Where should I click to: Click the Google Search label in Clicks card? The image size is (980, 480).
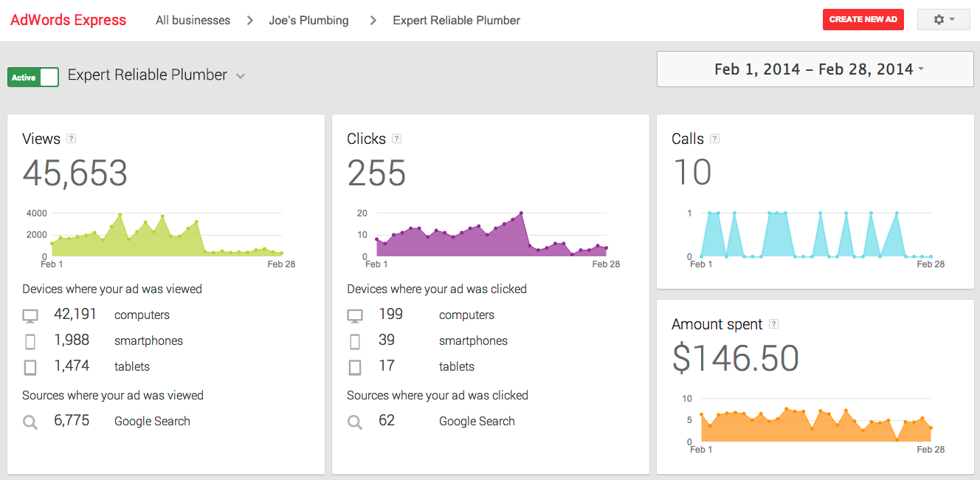[477, 421]
